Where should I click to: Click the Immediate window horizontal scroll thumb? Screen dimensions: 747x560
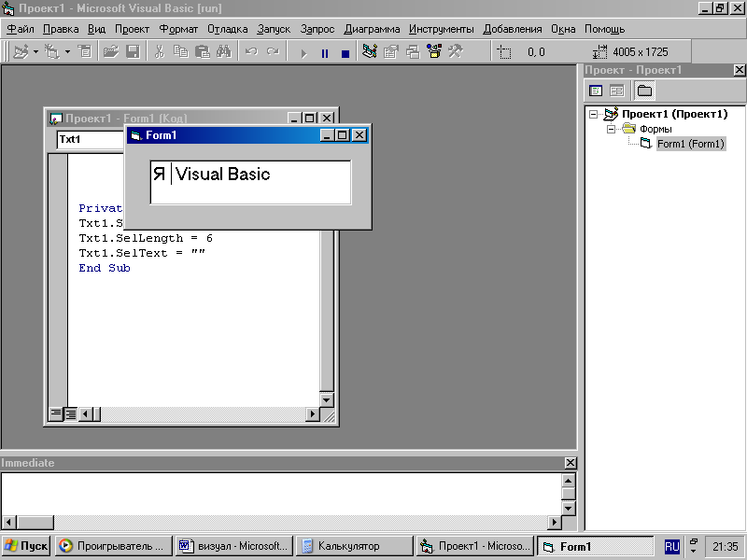pos(35,523)
